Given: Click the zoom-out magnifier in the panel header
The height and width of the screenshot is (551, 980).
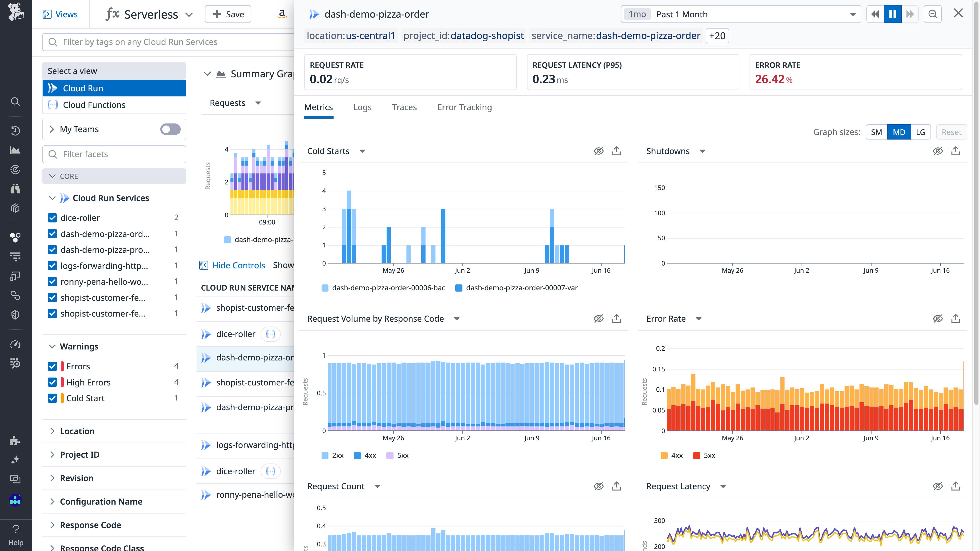Looking at the screenshot, I should pos(933,14).
